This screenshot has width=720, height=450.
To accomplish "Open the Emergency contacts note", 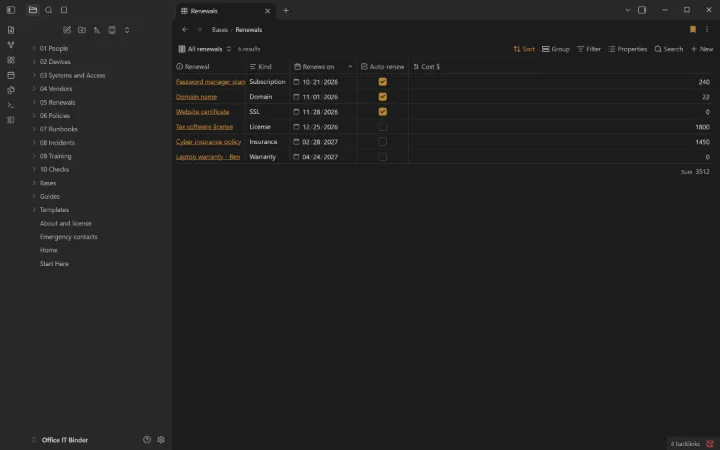I will click(68, 237).
